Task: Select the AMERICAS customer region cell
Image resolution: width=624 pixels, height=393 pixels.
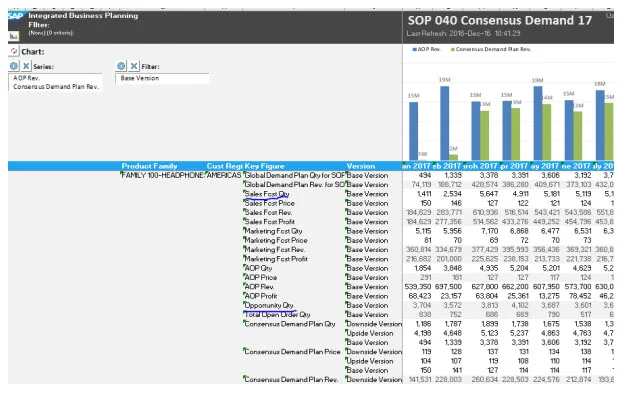Action: pos(224,175)
